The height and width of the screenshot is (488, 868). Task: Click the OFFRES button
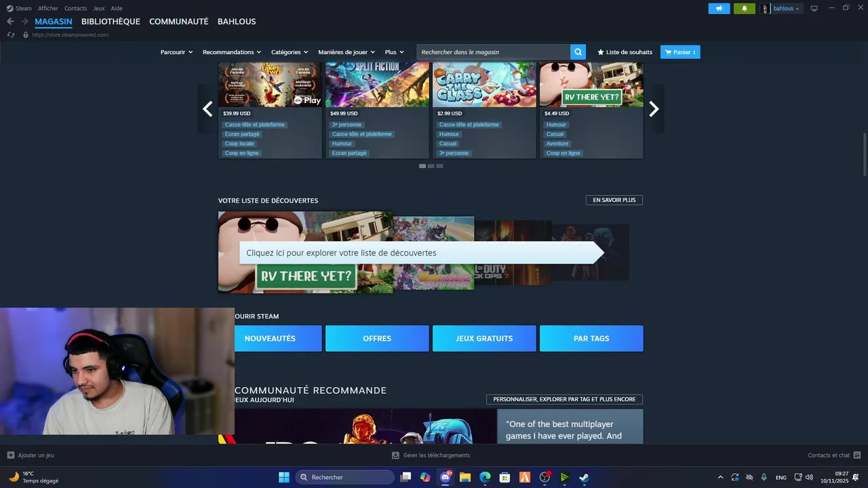(x=377, y=338)
